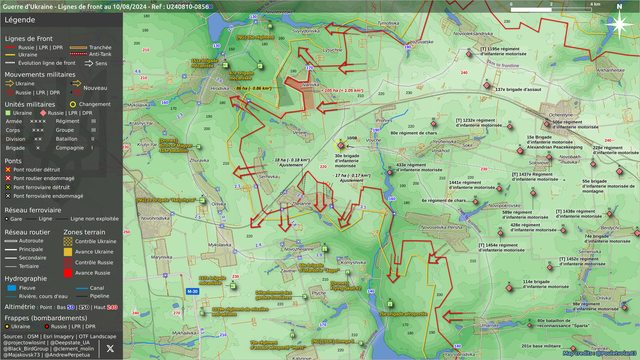Click the north compass star

click(619, 24)
